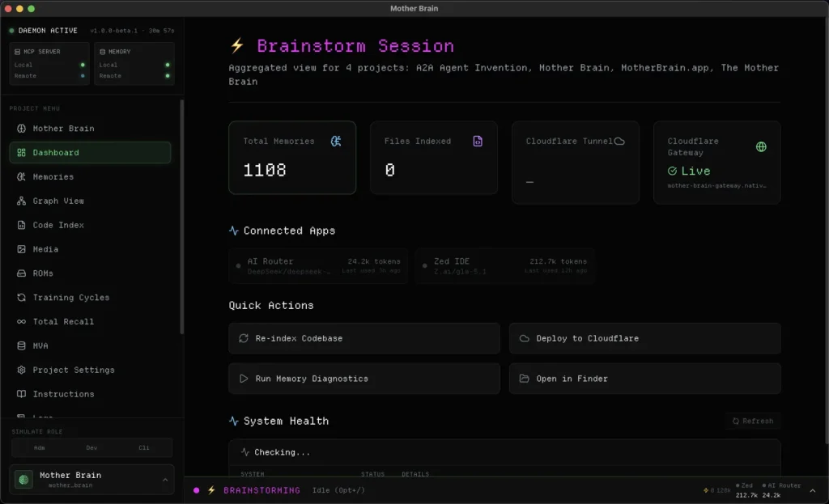Click the magenta status dot in bottom bar
829x504 pixels.
click(196, 490)
